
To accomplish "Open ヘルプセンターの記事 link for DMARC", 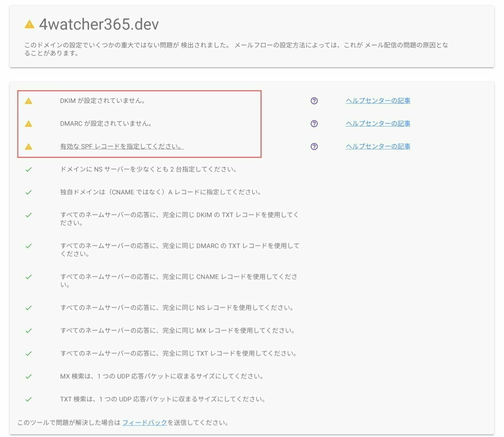I will 378,123.
